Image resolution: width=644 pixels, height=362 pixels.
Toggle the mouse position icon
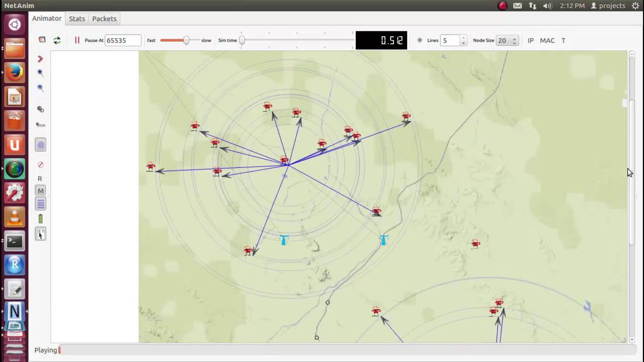click(x=41, y=234)
